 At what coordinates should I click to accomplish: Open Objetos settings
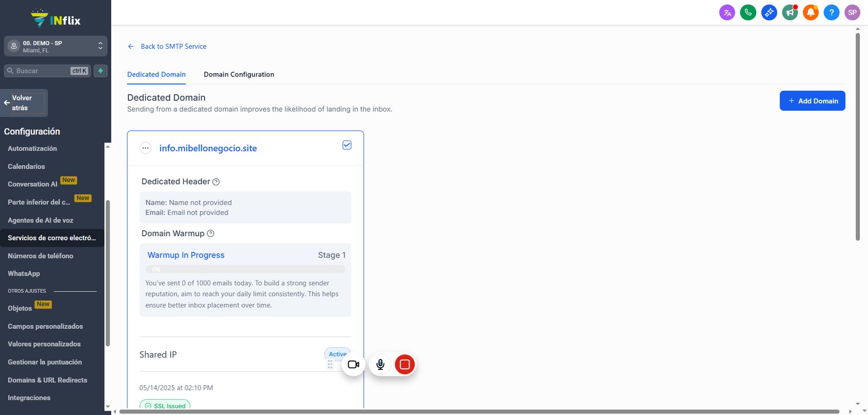pyautogui.click(x=20, y=308)
